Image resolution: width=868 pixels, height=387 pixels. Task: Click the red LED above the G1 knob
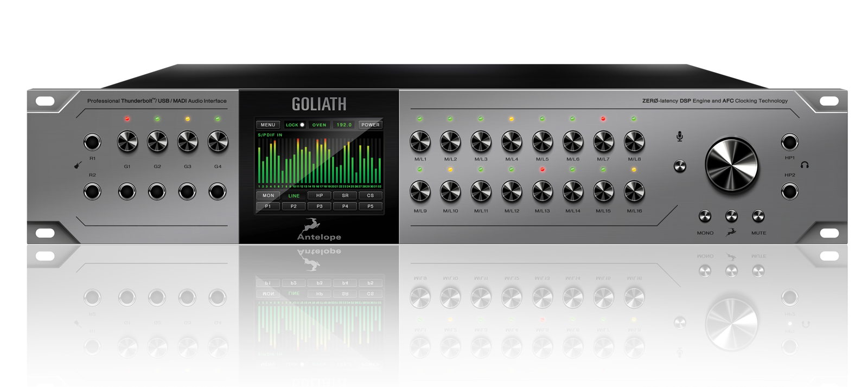(x=127, y=119)
